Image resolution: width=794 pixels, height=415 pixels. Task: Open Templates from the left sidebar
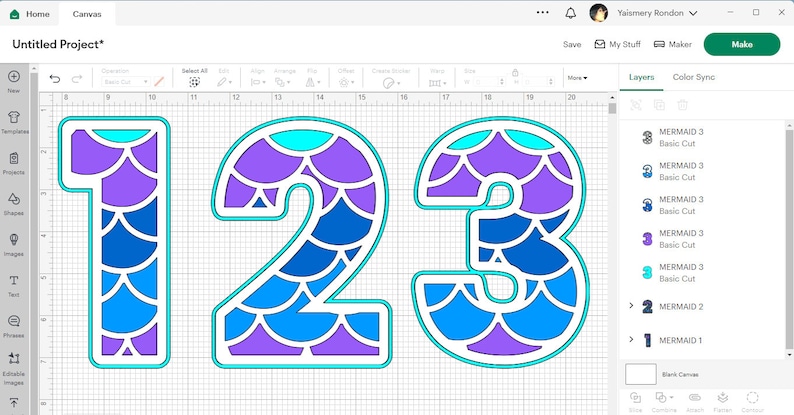14,117
